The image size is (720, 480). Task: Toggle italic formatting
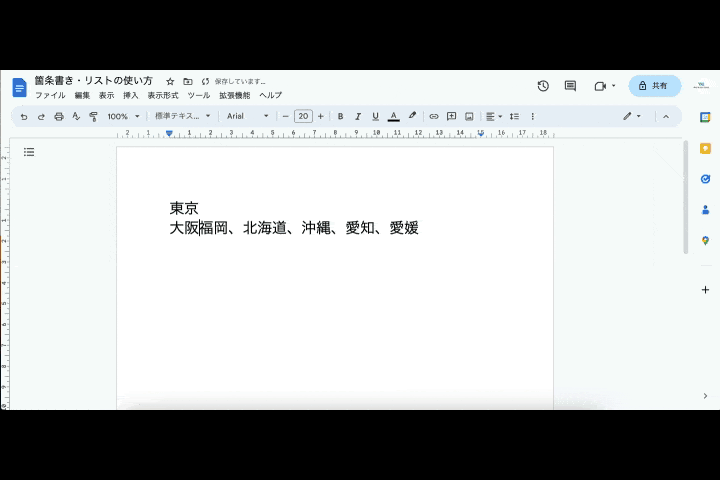click(358, 116)
